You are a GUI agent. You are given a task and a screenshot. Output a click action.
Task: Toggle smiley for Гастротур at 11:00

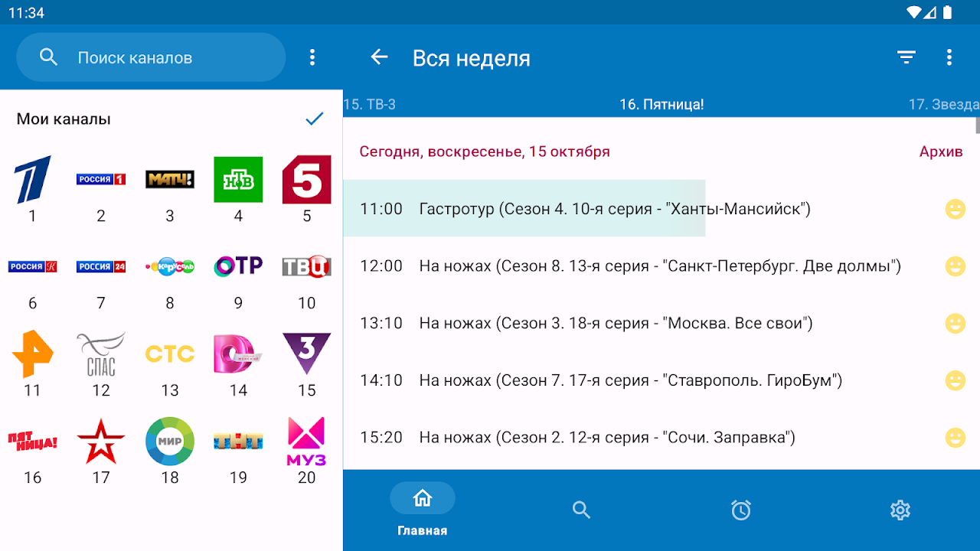955,209
